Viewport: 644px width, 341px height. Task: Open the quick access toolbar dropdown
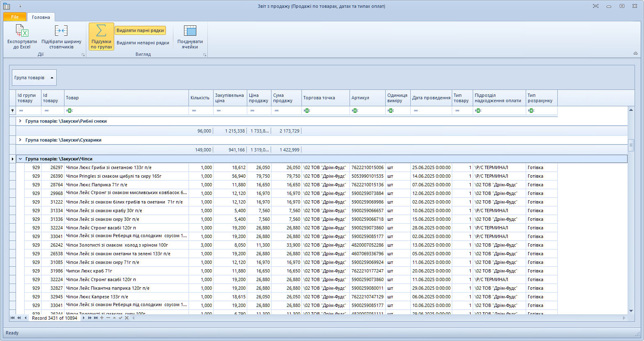tap(21, 6)
